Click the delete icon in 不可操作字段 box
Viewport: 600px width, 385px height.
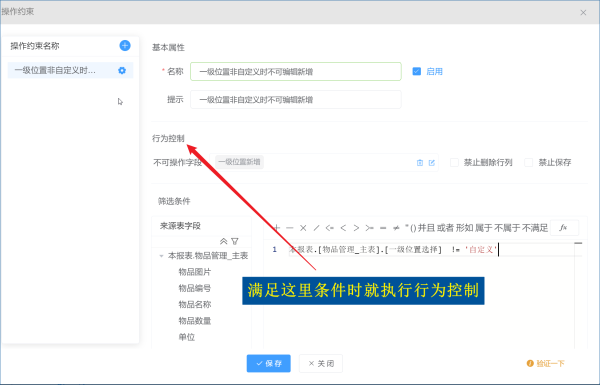tap(420, 163)
